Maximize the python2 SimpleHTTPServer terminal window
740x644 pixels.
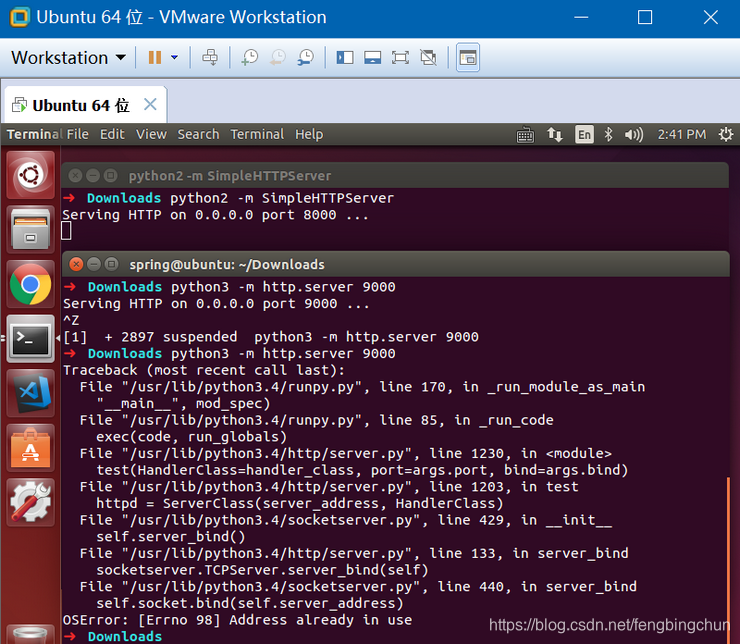(110, 176)
